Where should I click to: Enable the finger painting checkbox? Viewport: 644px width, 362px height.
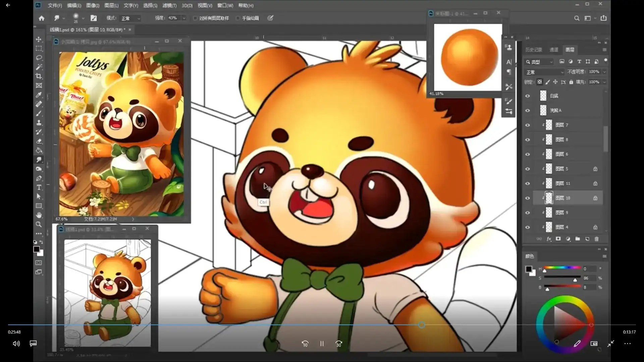pos(238,18)
